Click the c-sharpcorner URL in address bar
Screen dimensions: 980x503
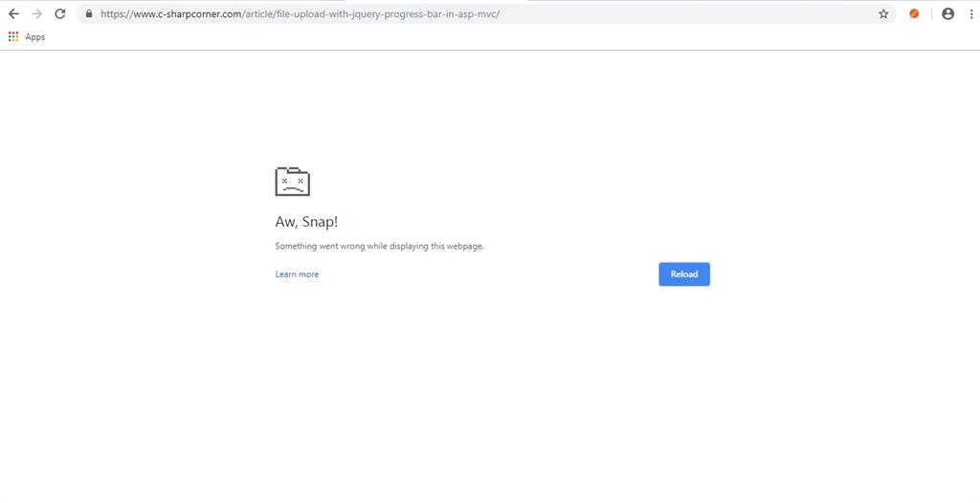tap(300, 13)
